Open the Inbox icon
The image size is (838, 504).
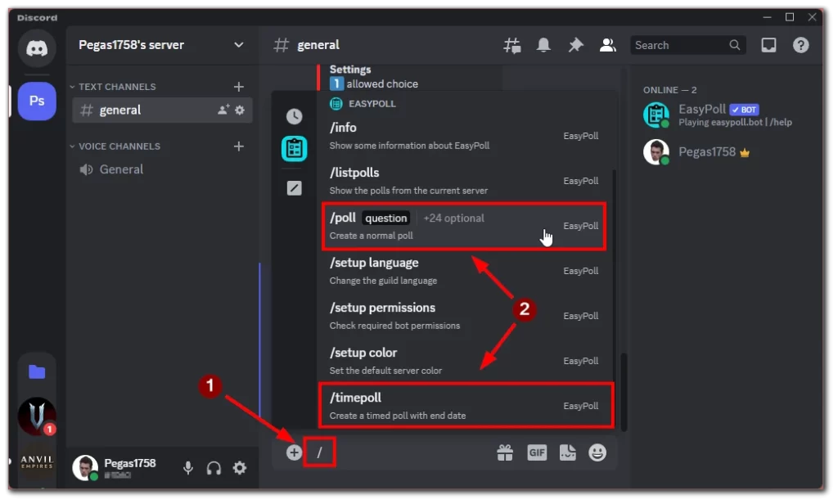coord(768,45)
